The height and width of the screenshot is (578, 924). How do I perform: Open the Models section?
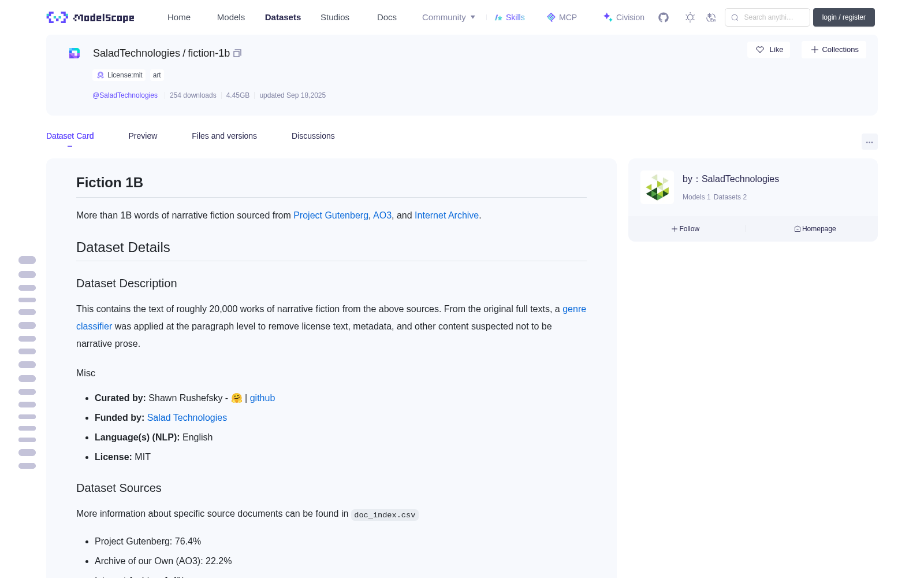click(231, 17)
